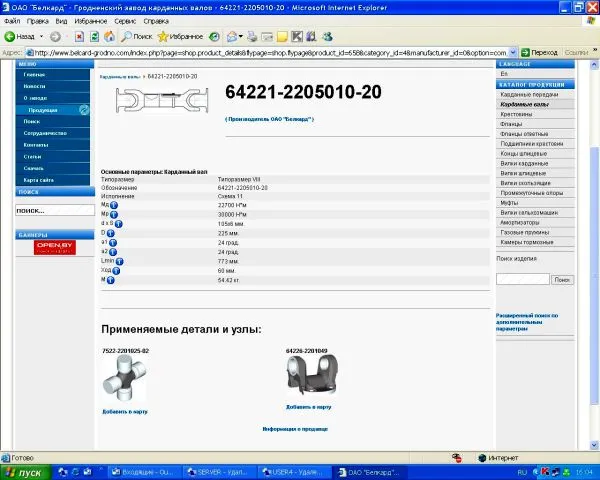Click the cardan shaft drawing thumbnail
The height and width of the screenshot is (480, 600).
[x=162, y=100]
